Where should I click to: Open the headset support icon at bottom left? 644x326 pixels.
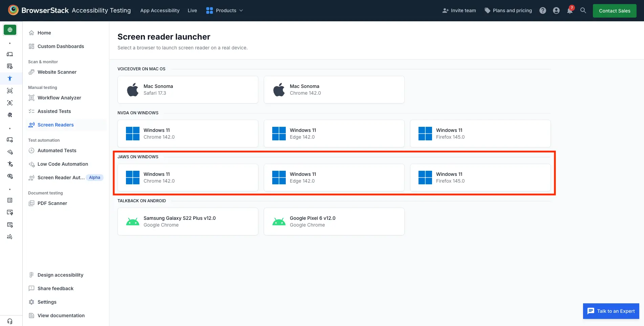tap(10, 321)
